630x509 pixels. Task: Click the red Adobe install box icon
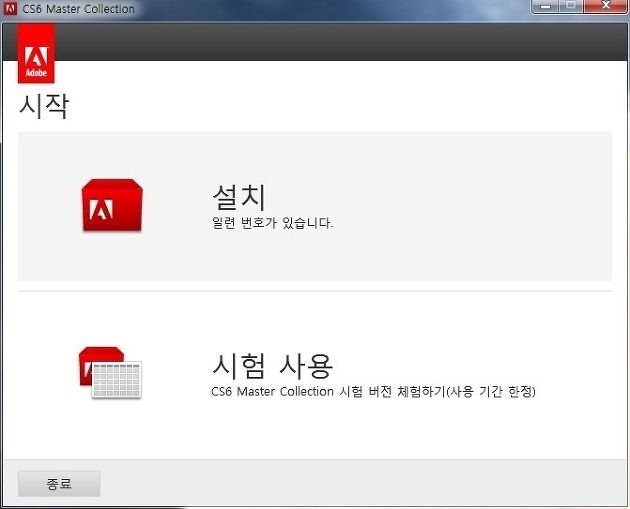112,205
